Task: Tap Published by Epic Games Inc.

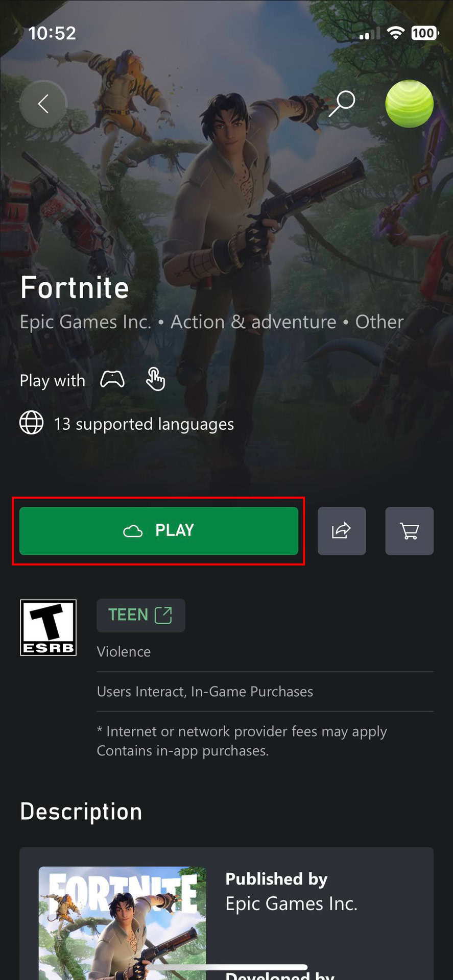Action: 291,892
